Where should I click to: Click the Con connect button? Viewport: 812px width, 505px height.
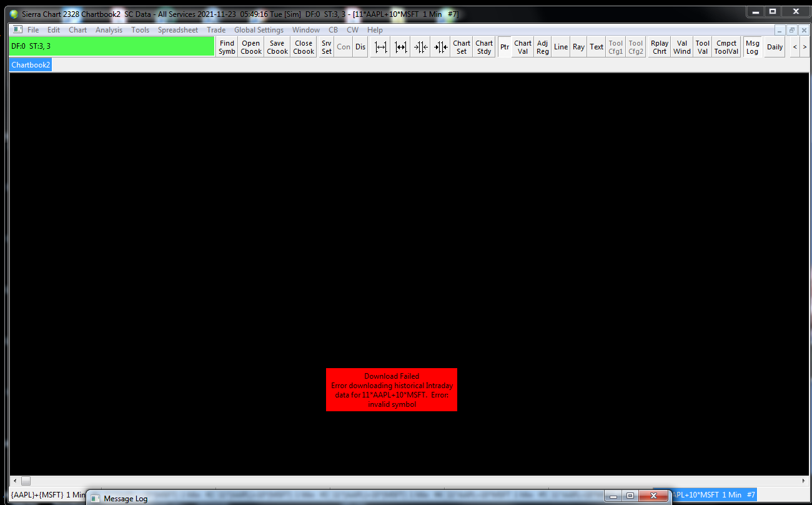[x=344, y=47]
